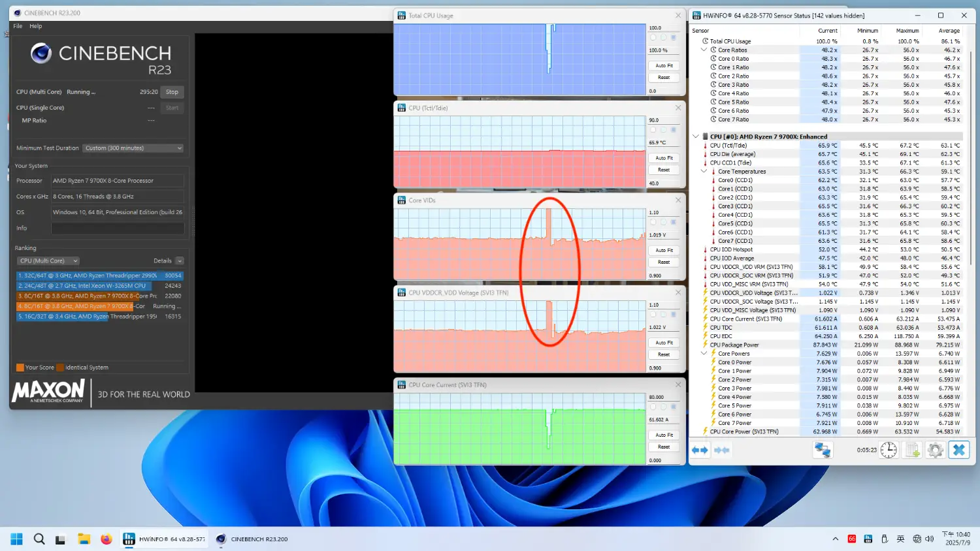The height and width of the screenshot is (551, 980).
Task: Click Reset in CPU Core Current graph
Action: 664,447
